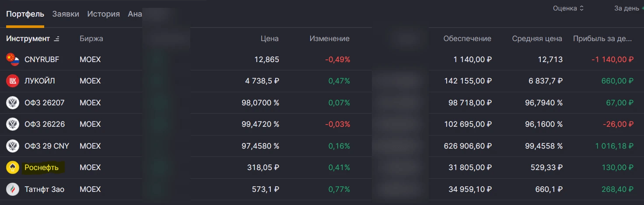The height and width of the screenshot is (205, 644).
Task: Click the Роснефть price 318,05 ₽
Action: (x=264, y=167)
